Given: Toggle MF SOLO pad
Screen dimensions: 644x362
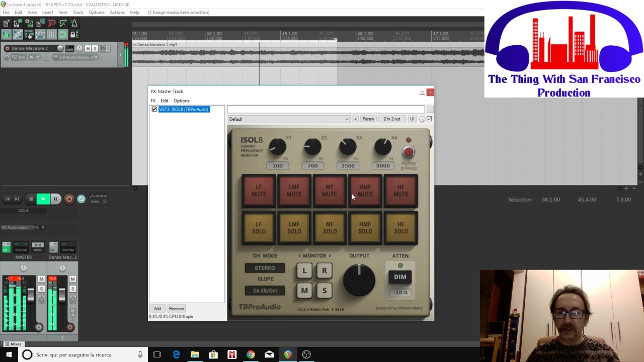Looking at the screenshot, I should pyautogui.click(x=330, y=228).
